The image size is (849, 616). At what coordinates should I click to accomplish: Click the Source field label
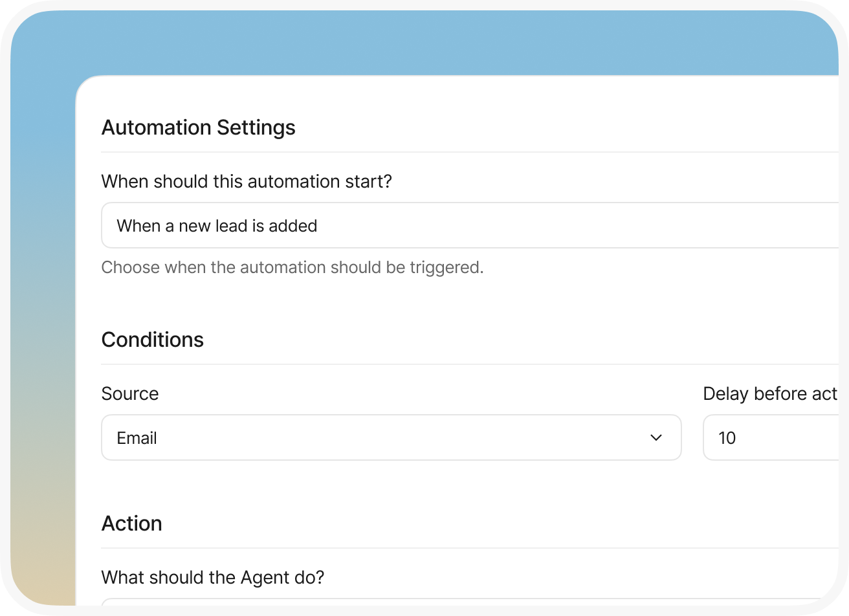click(130, 393)
